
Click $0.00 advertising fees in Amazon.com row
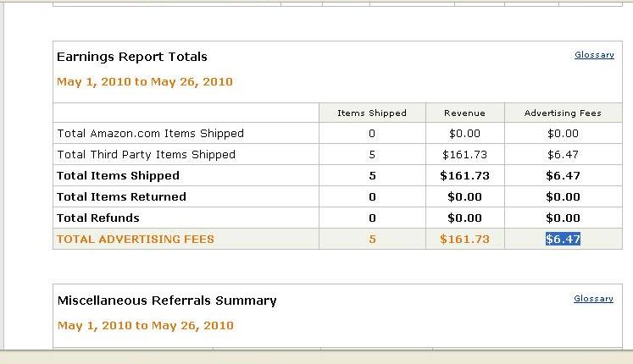pos(563,134)
